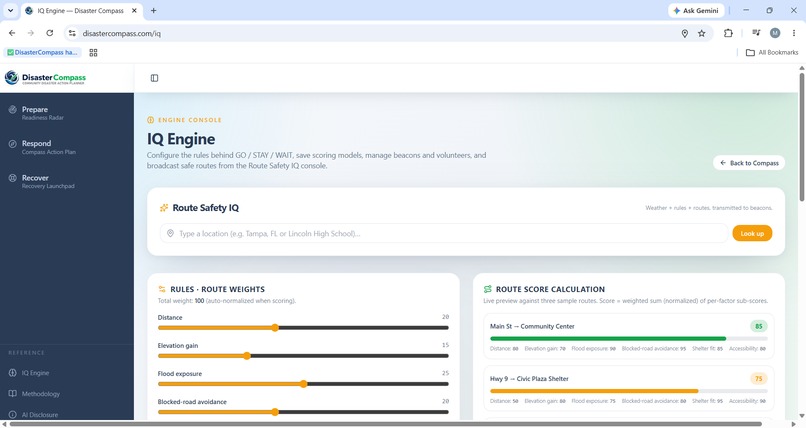This screenshot has width=806, height=428.
Task: Click the Ask Gemini button
Action: [696, 10]
